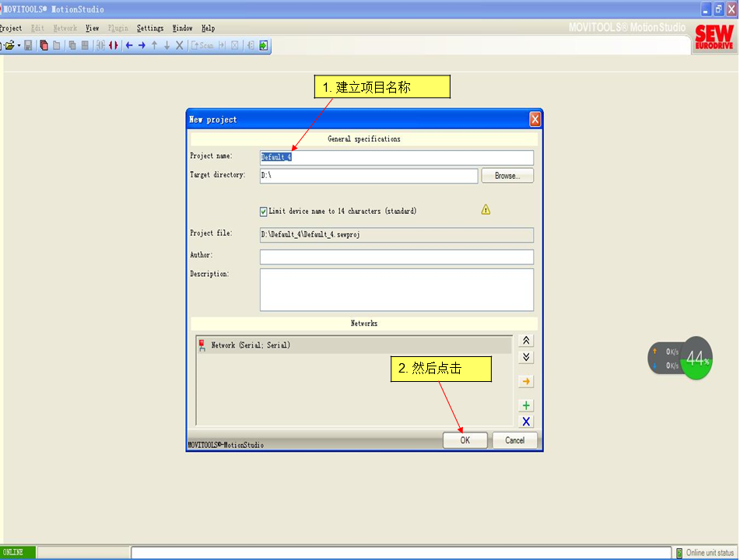This screenshot has height=560, width=747.
Task: Click the orange arrow network icon
Action: (x=526, y=381)
